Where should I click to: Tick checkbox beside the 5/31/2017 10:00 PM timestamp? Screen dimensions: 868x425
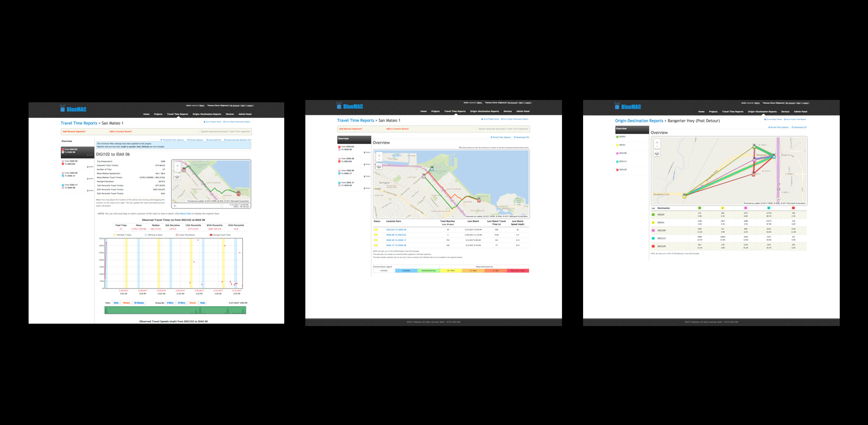coord(222,206)
